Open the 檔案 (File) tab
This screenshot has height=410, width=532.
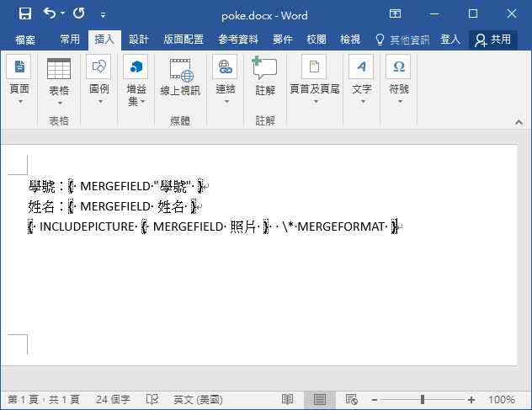pyautogui.click(x=25, y=40)
